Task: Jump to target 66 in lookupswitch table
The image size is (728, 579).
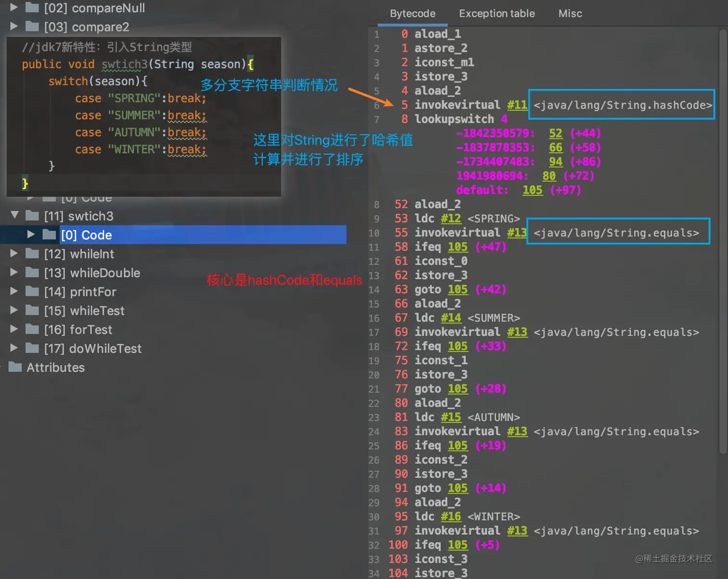Action: coord(556,148)
